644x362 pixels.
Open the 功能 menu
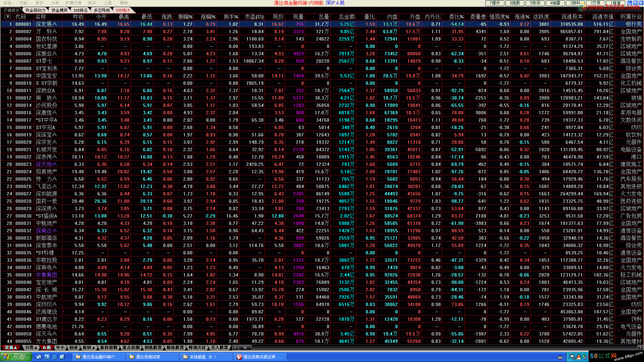23,3
